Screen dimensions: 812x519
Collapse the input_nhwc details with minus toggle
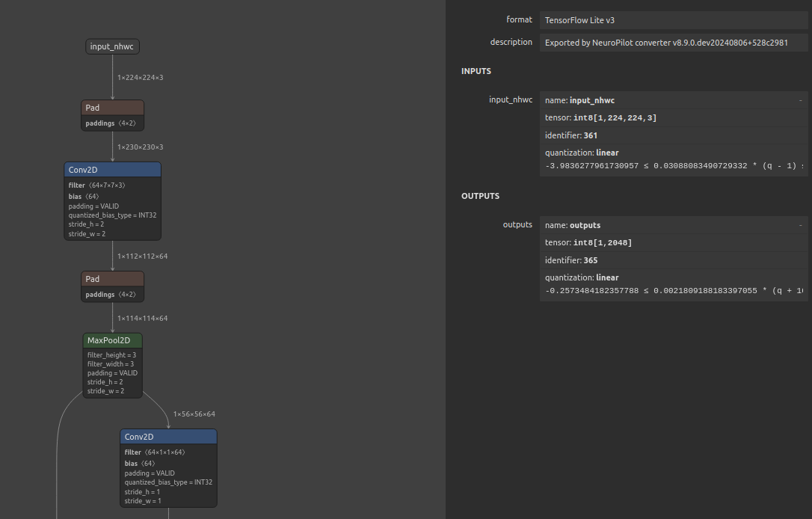tap(800, 100)
